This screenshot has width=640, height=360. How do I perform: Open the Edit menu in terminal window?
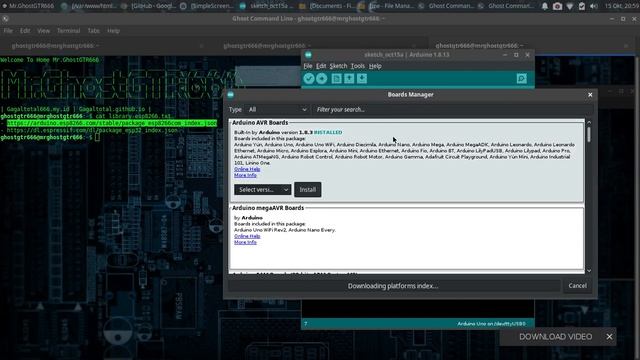[x=25, y=31]
